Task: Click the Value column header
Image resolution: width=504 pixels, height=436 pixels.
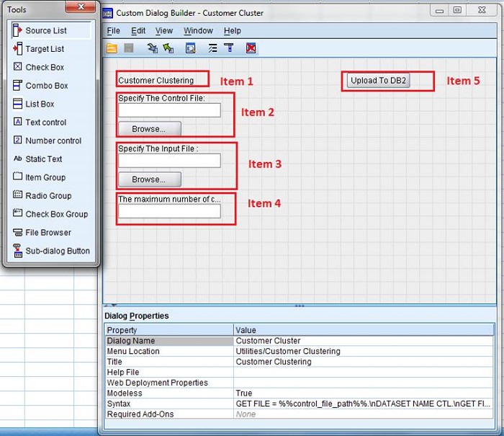Action: (x=364, y=330)
